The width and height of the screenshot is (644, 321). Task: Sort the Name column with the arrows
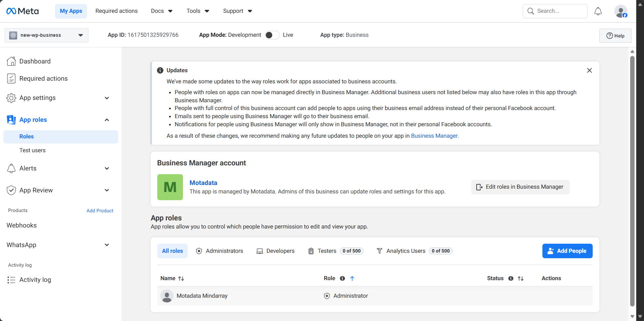(x=181, y=278)
